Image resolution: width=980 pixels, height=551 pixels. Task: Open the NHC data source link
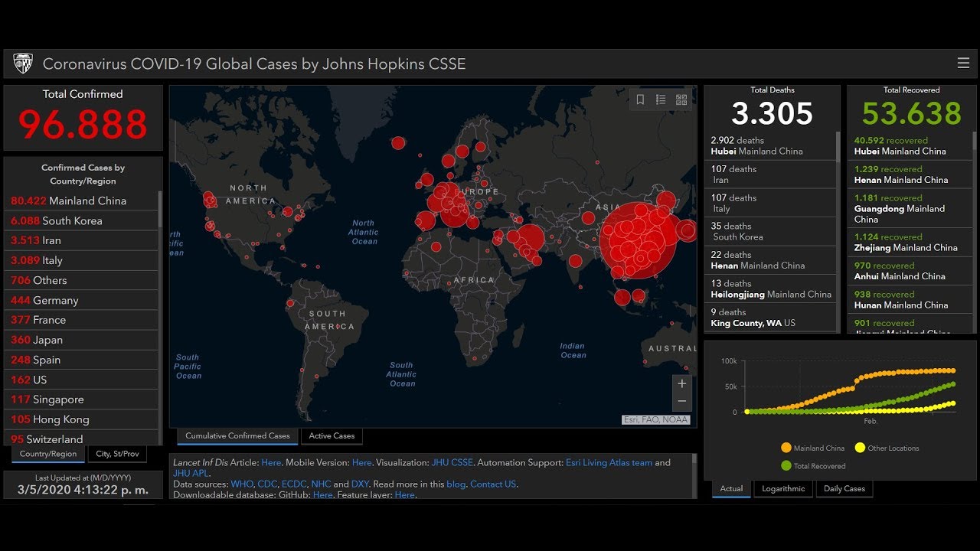(x=321, y=484)
